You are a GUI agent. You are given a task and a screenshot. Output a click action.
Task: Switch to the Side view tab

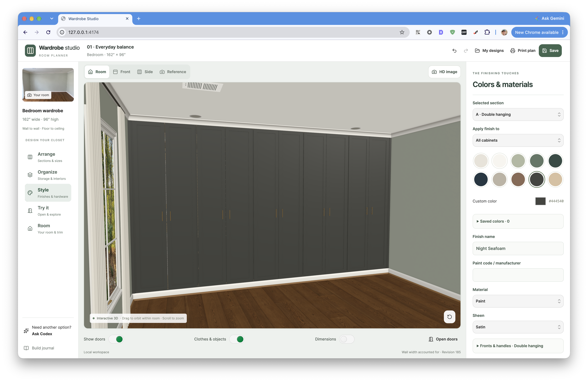point(145,72)
